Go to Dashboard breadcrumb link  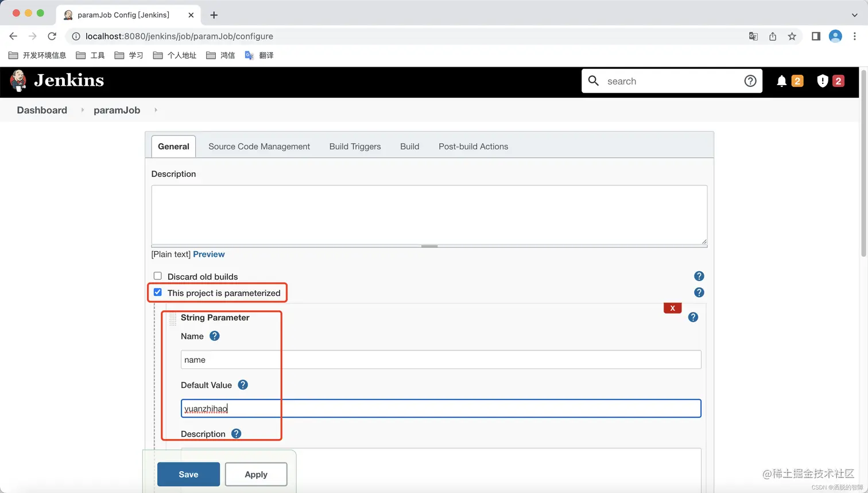[x=42, y=110]
